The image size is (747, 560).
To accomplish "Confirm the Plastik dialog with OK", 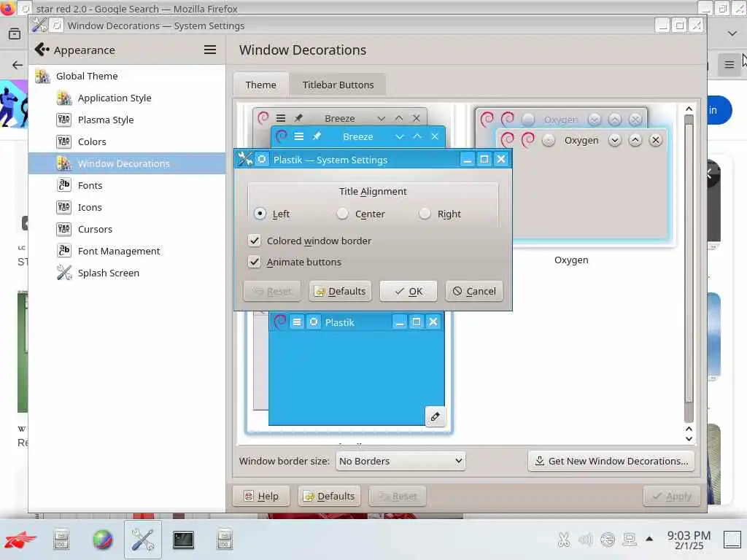I will 409,291.
